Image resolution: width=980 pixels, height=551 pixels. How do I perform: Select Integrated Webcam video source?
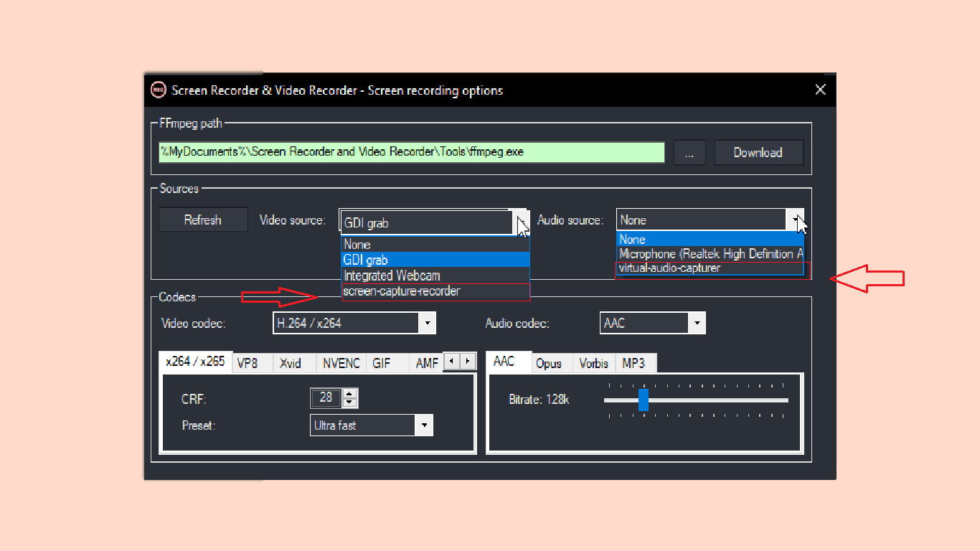[x=435, y=275]
